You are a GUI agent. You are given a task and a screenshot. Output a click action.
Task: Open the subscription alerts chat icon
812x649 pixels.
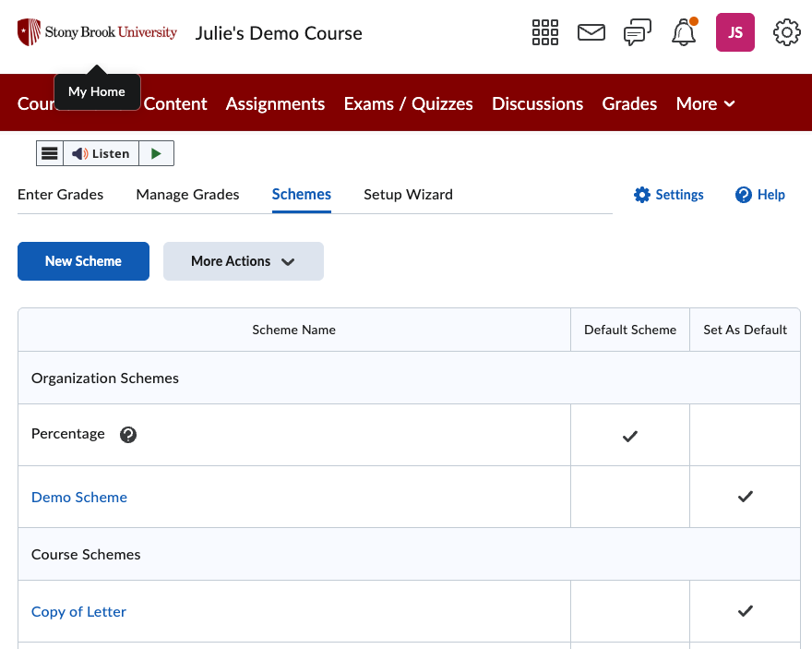[x=637, y=32]
